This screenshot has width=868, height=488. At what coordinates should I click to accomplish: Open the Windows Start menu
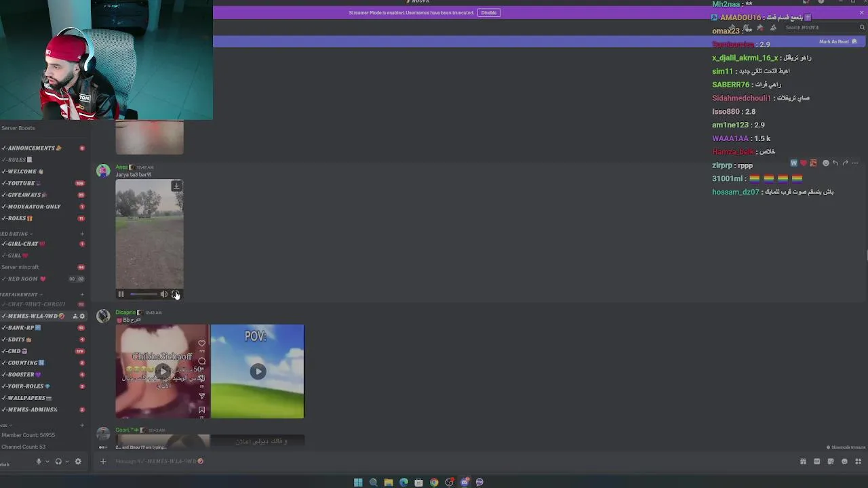click(358, 483)
